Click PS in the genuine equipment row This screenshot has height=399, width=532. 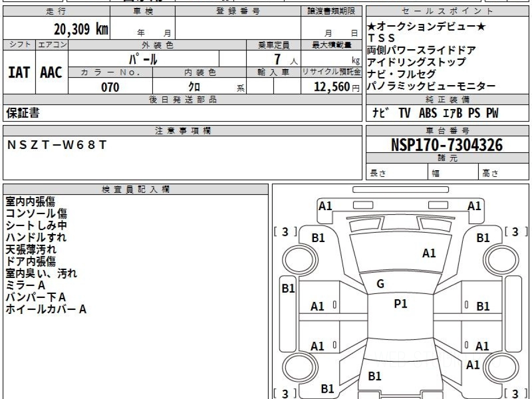(x=474, y=113)
